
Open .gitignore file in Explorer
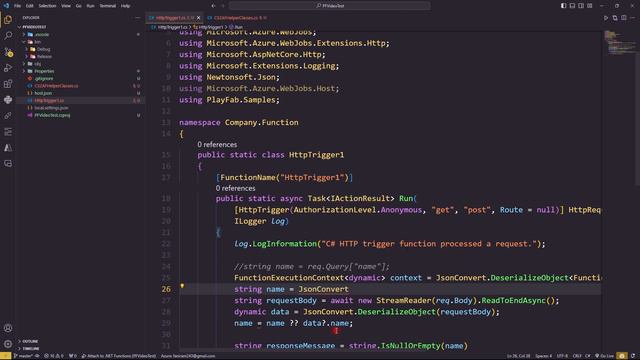tap(44, 79)
